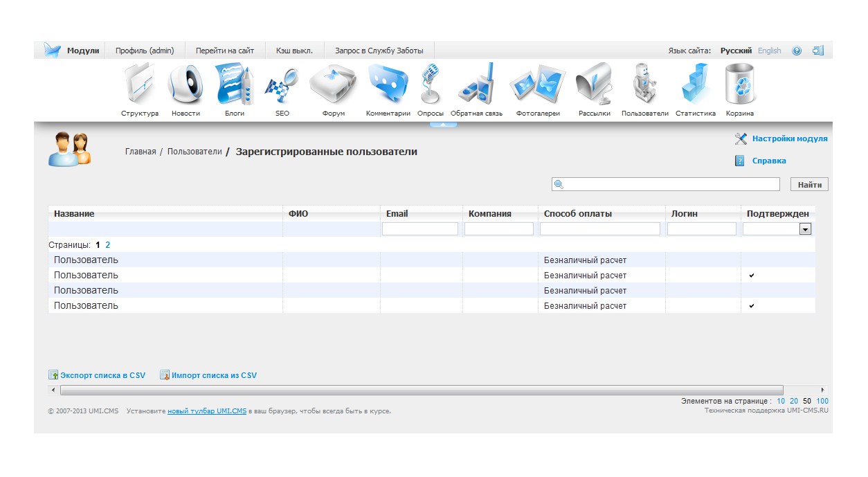Set 20 elements per page

[x=794, y=401]
